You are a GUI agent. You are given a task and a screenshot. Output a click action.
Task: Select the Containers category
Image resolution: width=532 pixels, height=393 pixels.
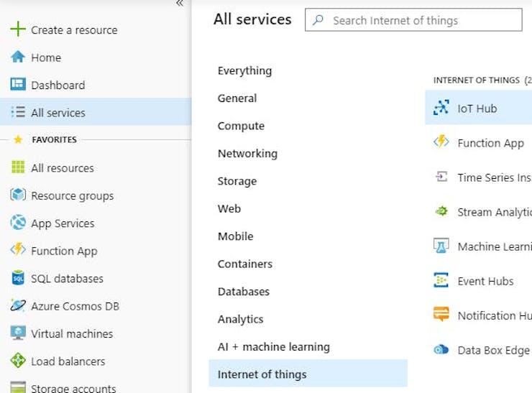[x=245, y=264]
